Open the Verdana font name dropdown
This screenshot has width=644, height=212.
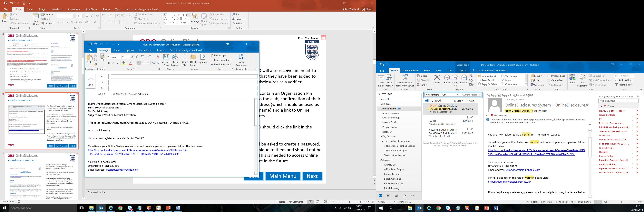pyautogui.click(x=120, y=57)
